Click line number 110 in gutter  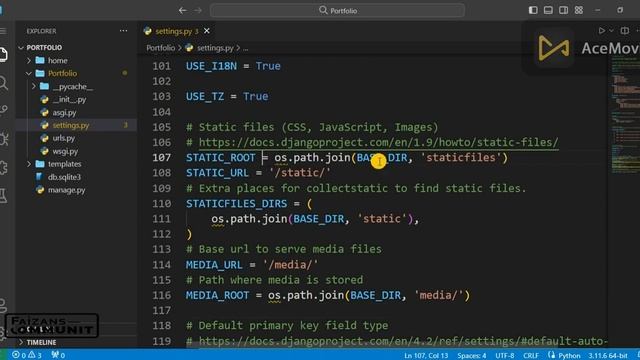tap(162, 204)
